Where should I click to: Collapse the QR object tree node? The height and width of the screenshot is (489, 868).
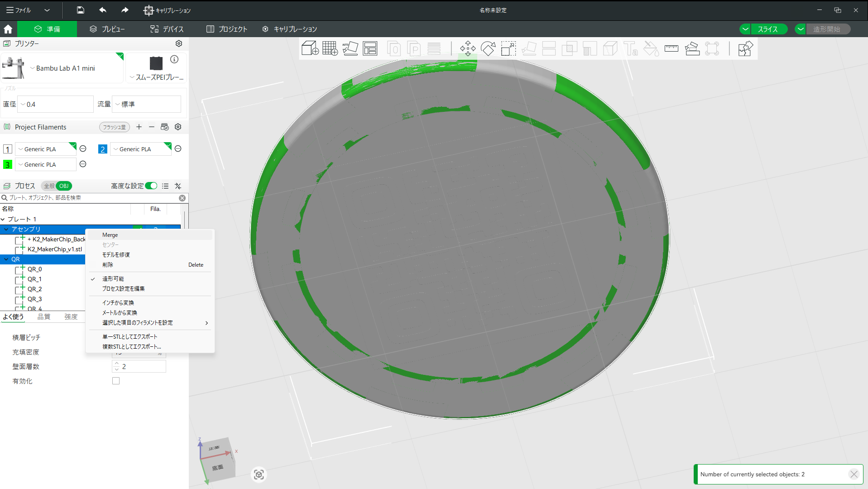pos(6,259)
